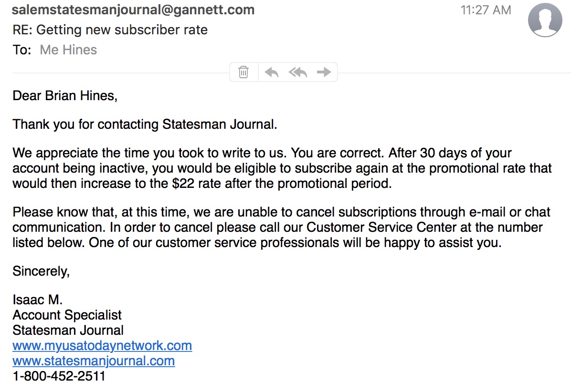Click the 'Me Hines' recipient name
The height and width of the screenshot is (392, 571).
68,50
